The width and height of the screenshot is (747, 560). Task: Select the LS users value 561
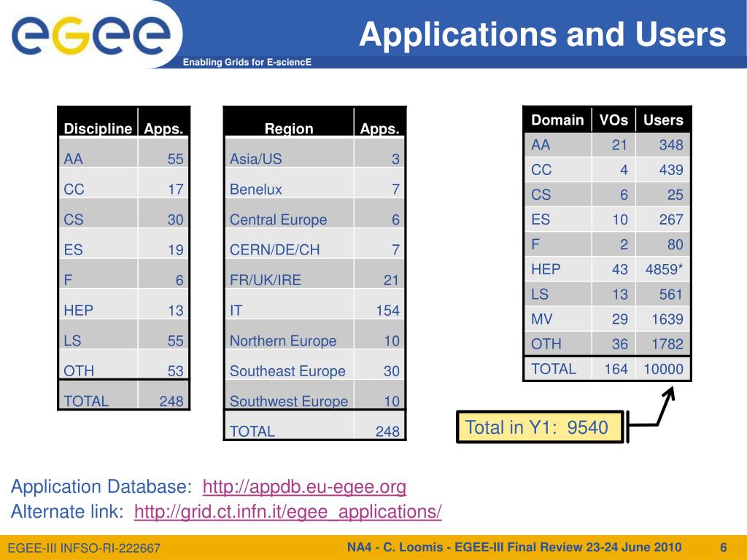click(x=671, y=295)
